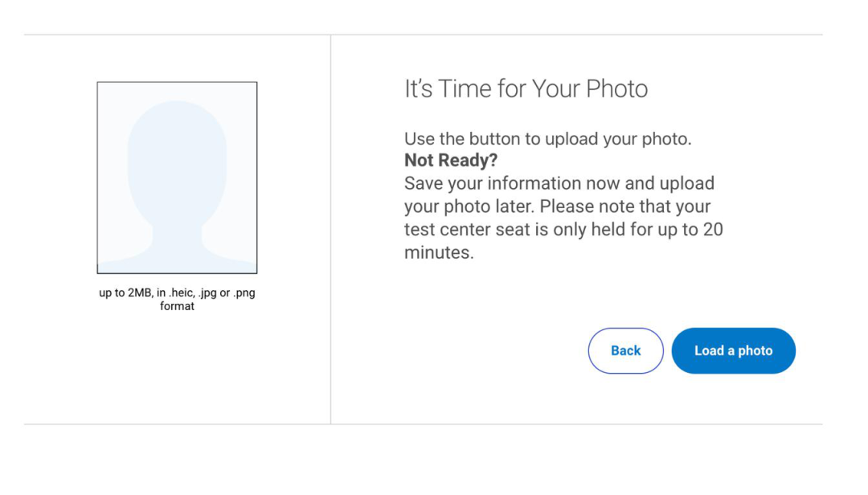The height and width of the screenshot is (495, 868).
Task: Click the bold "Not Ready?" text
Action: coord(451,160)
